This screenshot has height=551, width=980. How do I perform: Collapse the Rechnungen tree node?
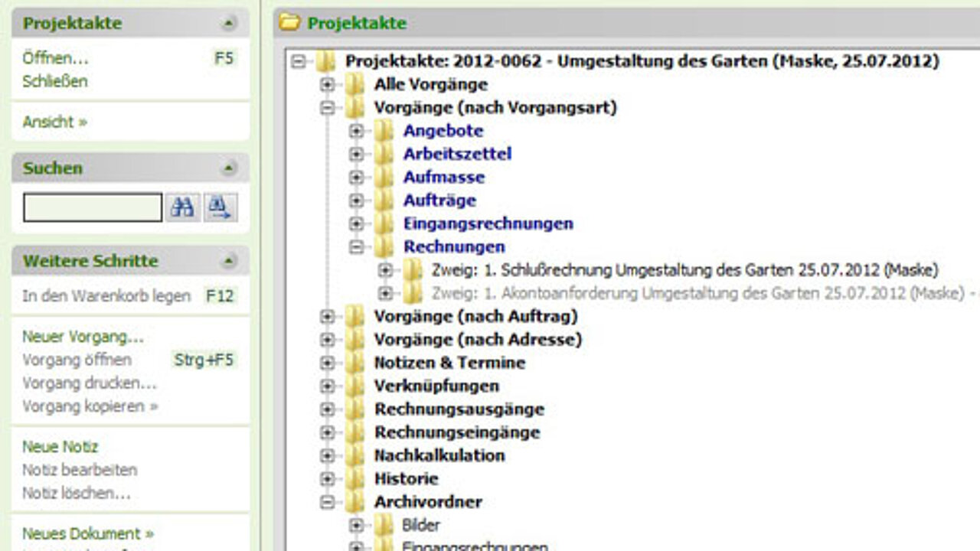(x=356, y=246)
